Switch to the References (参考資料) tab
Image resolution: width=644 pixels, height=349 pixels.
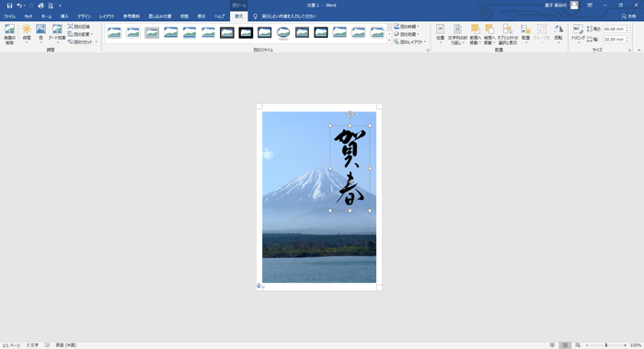click(x=132, y=17)
